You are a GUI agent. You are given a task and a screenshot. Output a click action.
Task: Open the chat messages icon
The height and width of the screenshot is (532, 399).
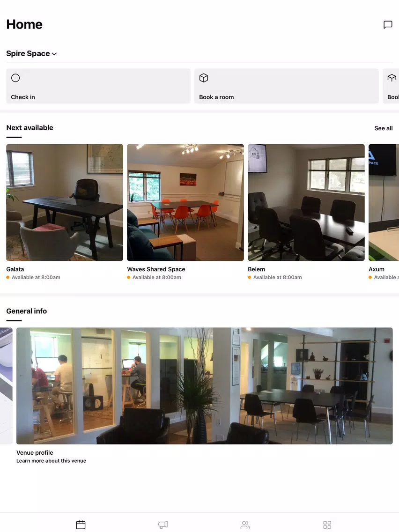pos(388,25)
